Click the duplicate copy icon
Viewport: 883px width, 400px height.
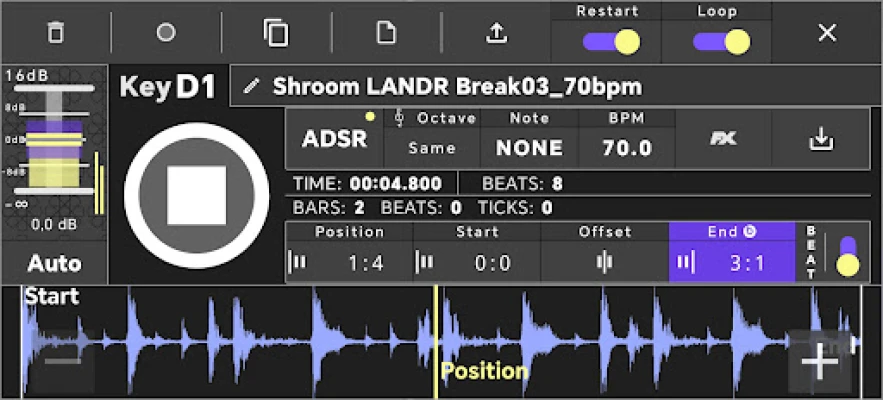(x=276, y=33)
